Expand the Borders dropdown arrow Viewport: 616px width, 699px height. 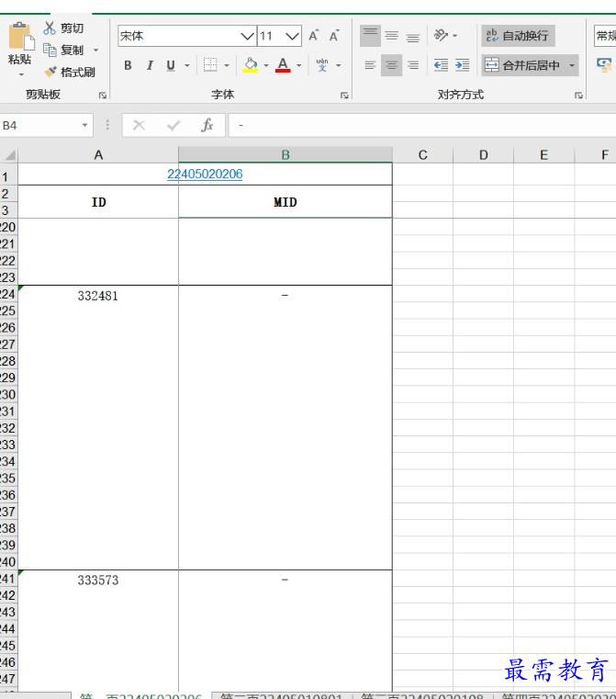pyautogui.click(x=227, y=65)
